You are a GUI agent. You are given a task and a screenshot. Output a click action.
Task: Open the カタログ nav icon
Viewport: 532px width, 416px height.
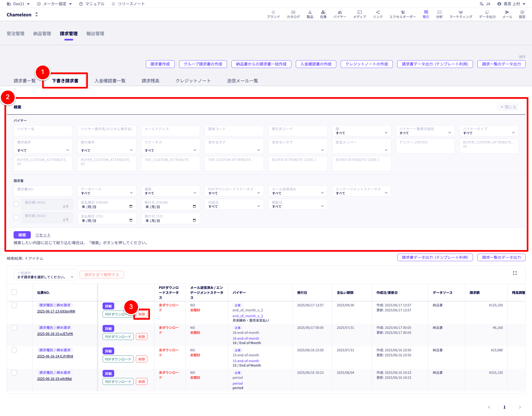pos(293,14)
